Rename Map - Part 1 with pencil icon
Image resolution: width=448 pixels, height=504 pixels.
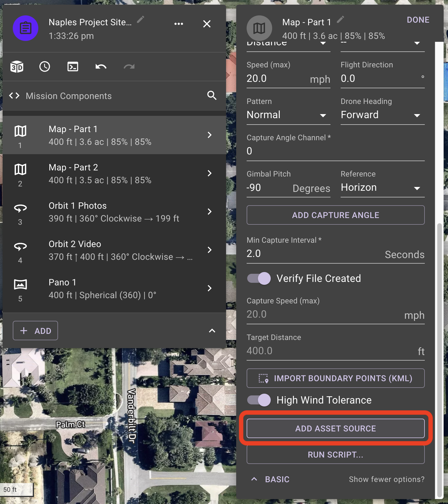[x=340, y=19]
